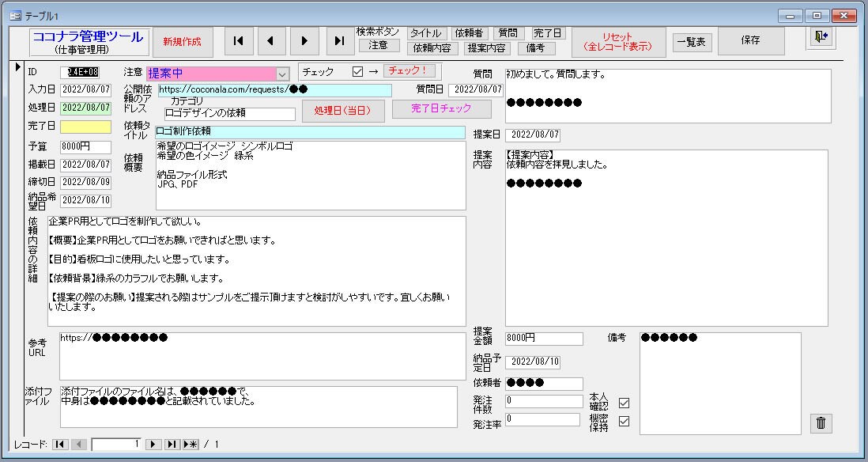The width and height of the screenshot is (868, 462).
Task: Click the yellow 完了日 field
Action: coord(86,127)
